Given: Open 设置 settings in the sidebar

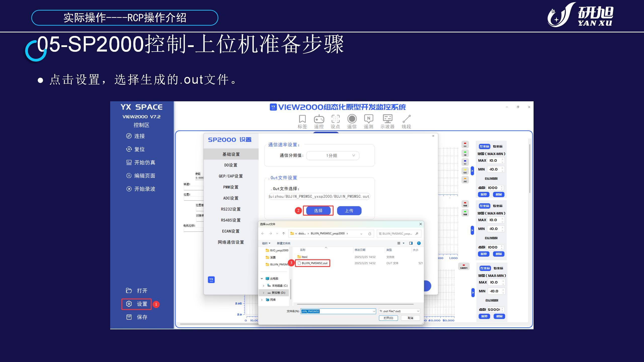Looking at the screenshot, I should click(137, 304).
